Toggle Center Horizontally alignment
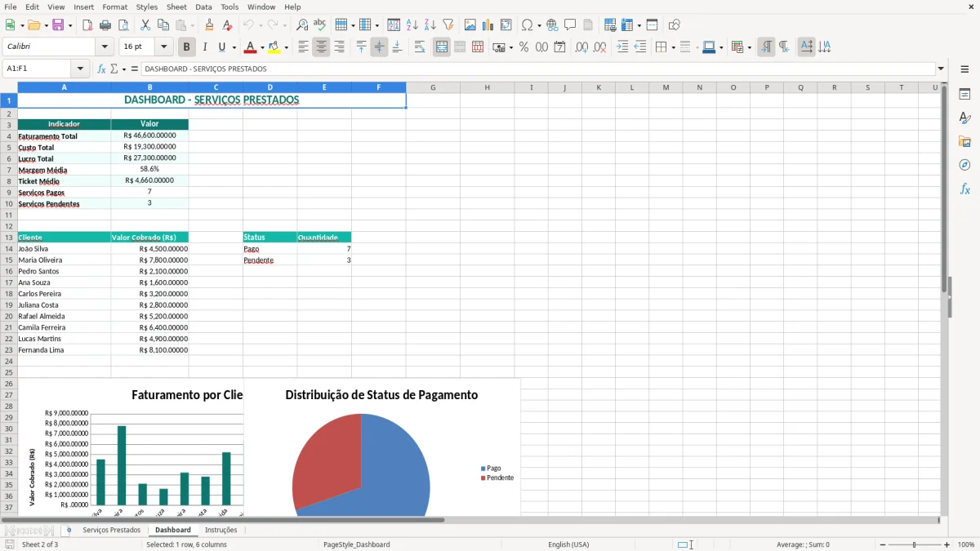This screenshot has width=980, height=551. pos(321,47)
